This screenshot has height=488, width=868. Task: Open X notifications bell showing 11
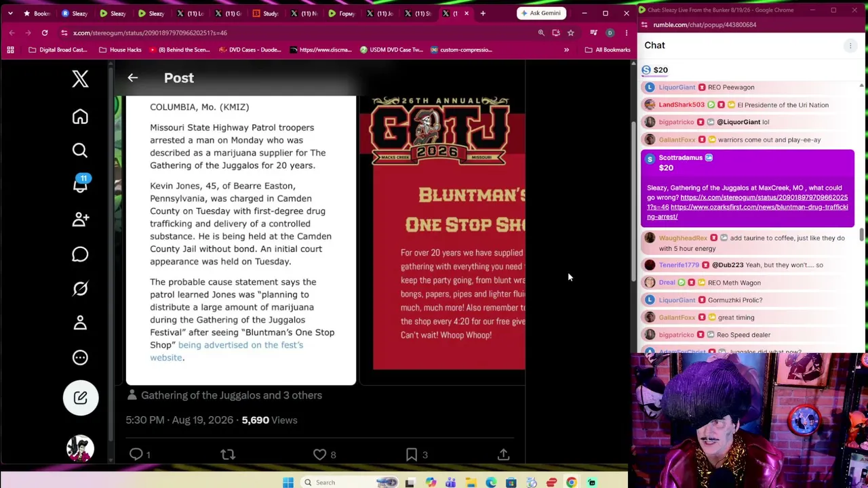coord(80,184)
